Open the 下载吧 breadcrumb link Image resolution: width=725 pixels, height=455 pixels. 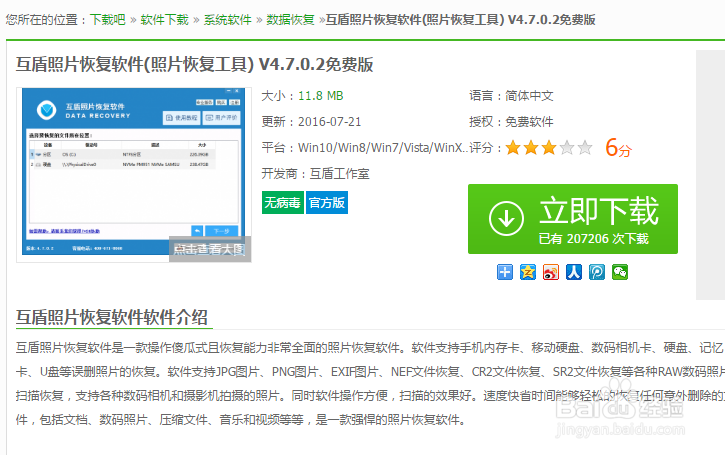[x=107, y=20]
